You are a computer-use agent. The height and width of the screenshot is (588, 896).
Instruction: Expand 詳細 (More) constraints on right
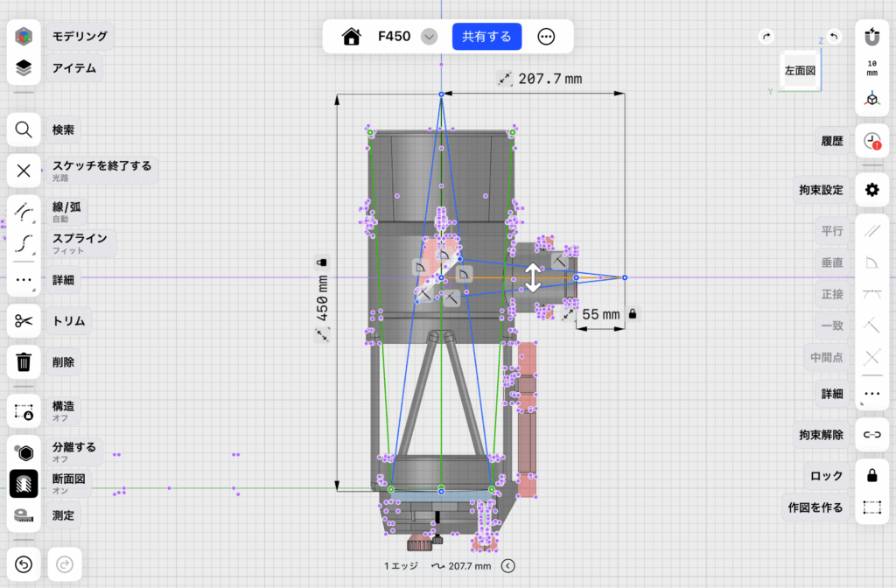871,394
